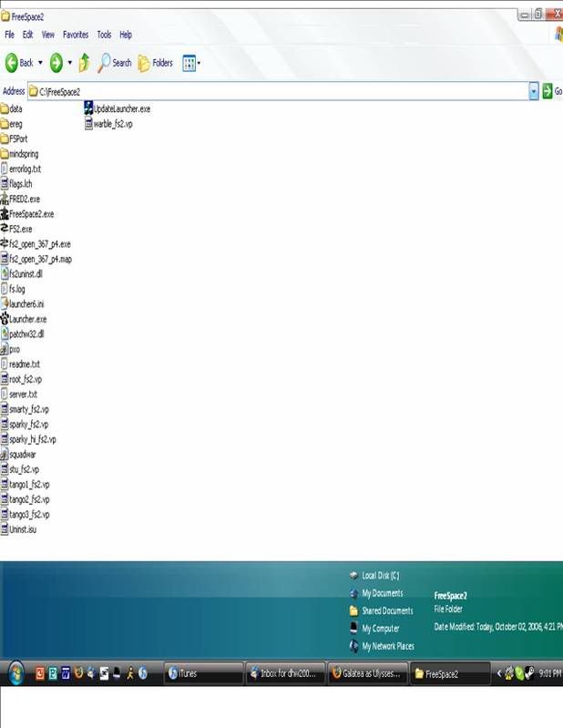Select the launcher6.ini file
This screenshot has height=728, width=563.
[22, 304]
